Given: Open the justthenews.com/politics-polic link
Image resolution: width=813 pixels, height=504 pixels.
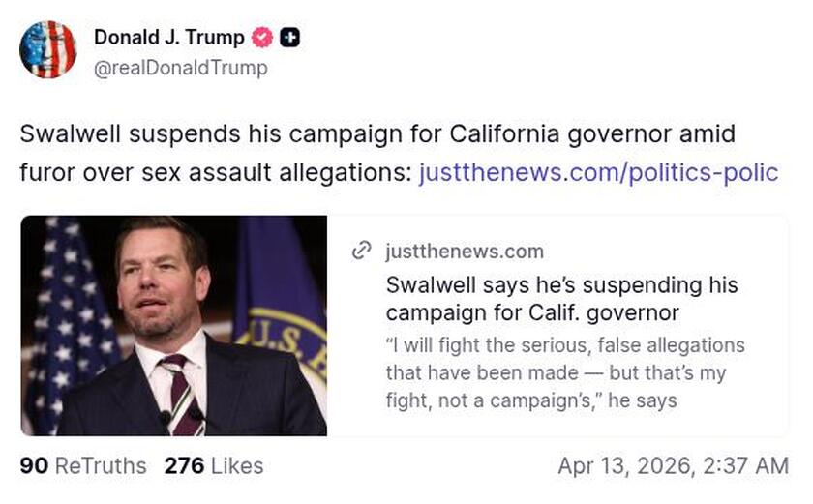Looking at the screenshot, I should click(598, 172).
